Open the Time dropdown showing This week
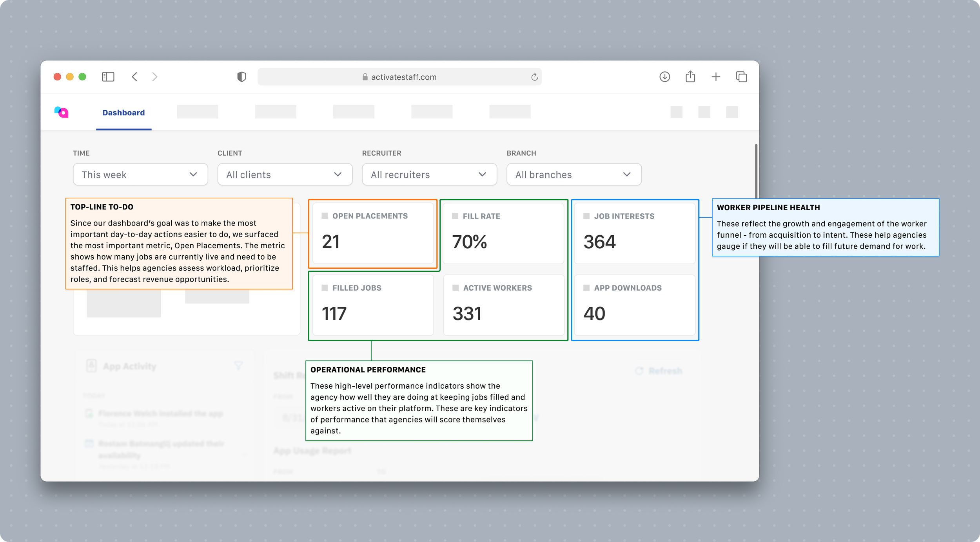The image size is (980, 542). click(x=140, y=175)
